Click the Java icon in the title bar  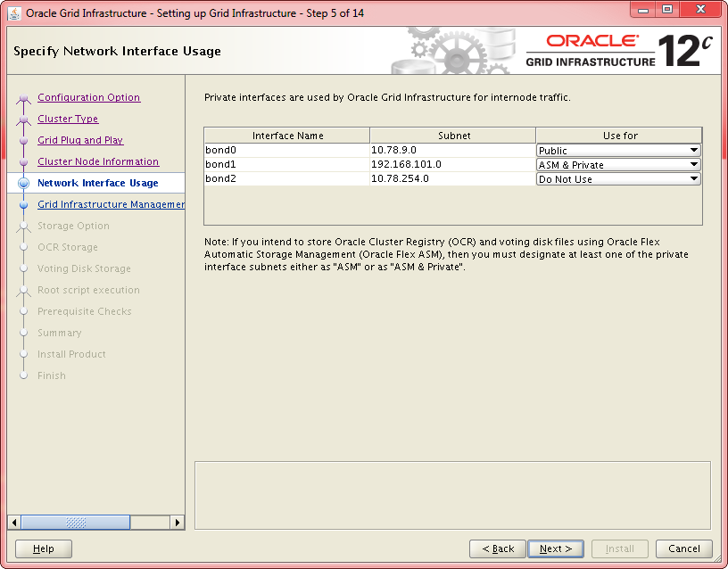coord(15,13)
